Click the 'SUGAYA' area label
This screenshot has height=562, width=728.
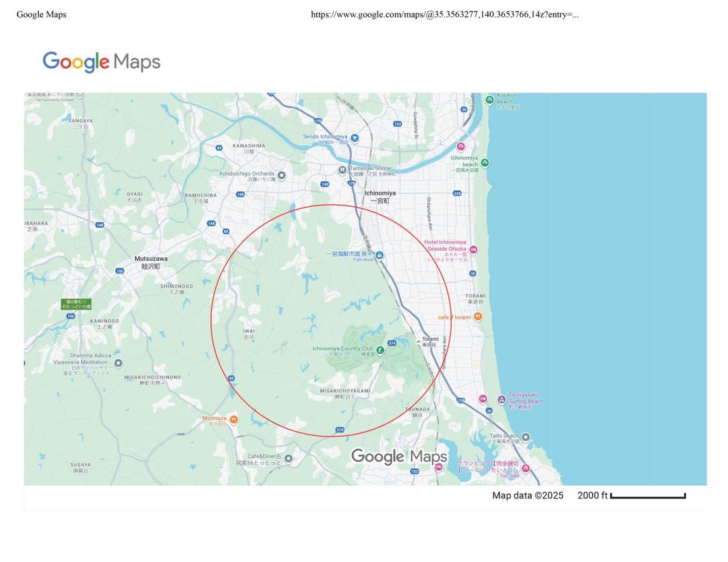click(80, 464)
